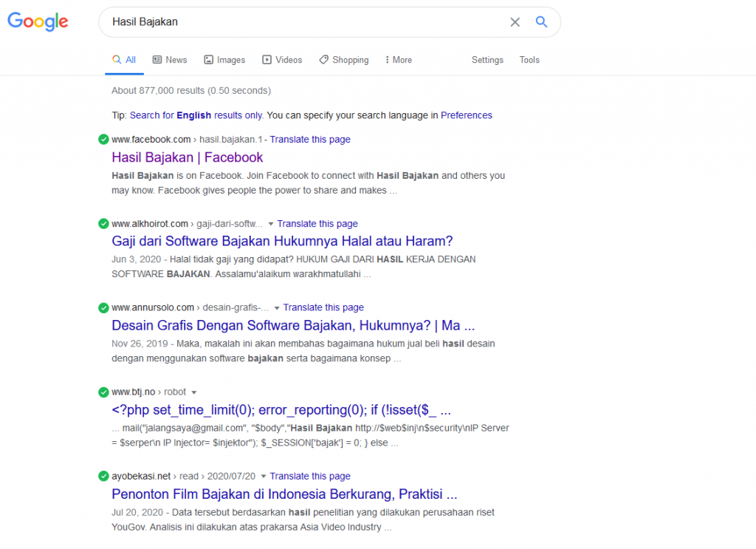This screenshot has height=549, width=756.
Task: Click the 'Jun 3, 2020' snippet date
Action: (x=137, y=259)
